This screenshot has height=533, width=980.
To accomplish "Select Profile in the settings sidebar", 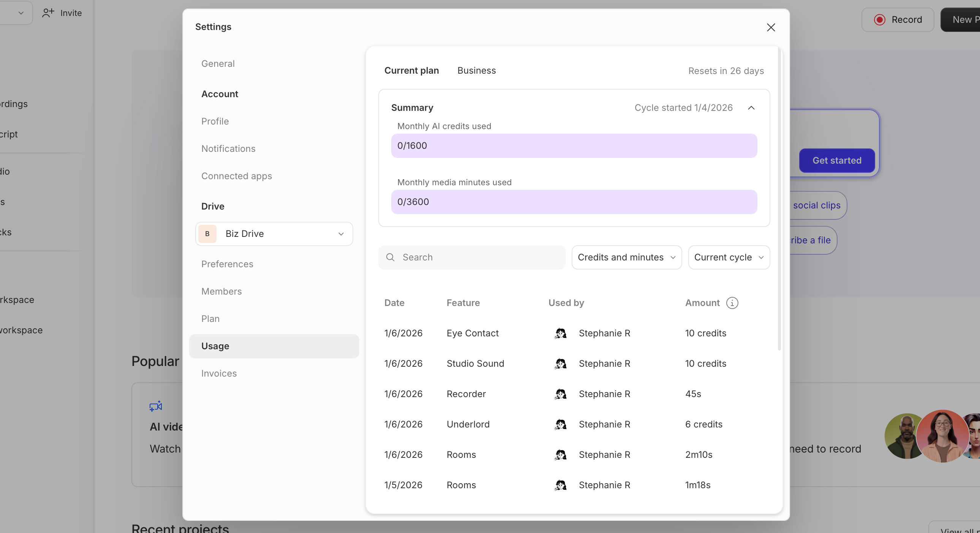I will pyautogui.click(x=215, y=121).
